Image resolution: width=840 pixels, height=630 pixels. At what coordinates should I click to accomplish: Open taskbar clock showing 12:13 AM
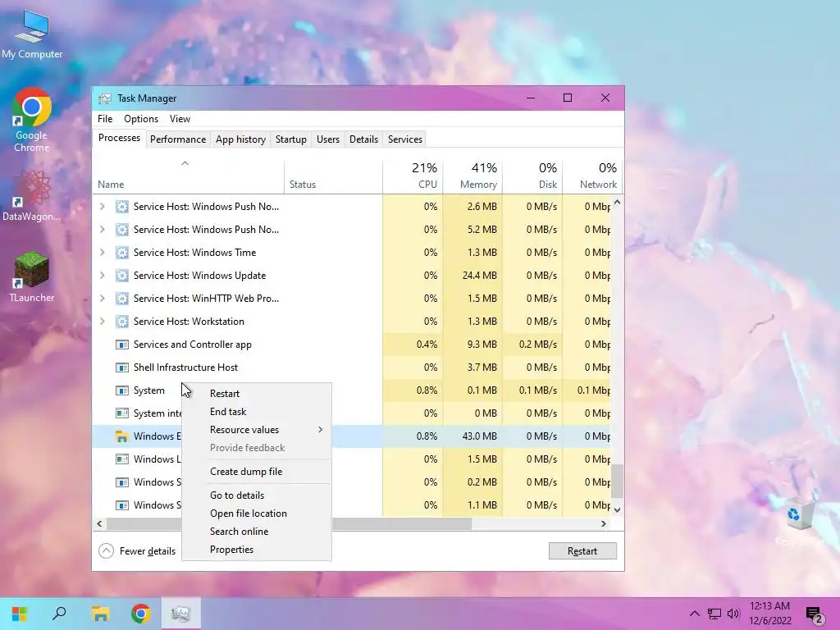pos(769,614)
